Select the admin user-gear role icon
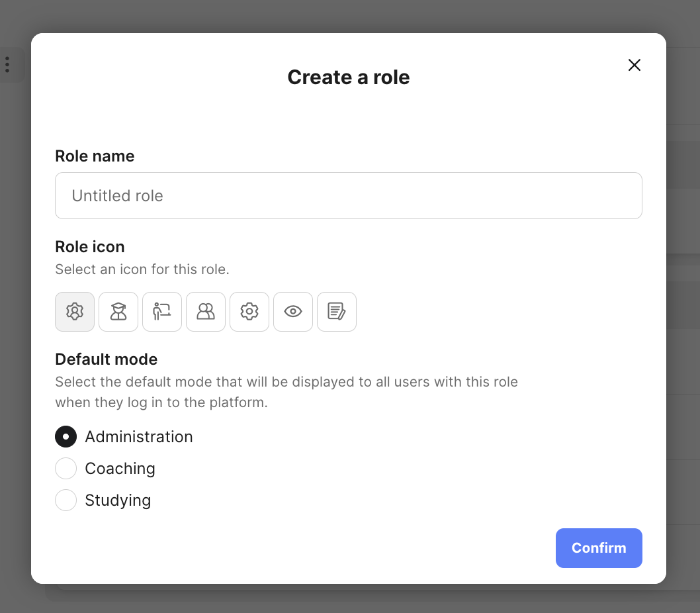Viewport: 700px width, 613px height. (x=75, y=311)
